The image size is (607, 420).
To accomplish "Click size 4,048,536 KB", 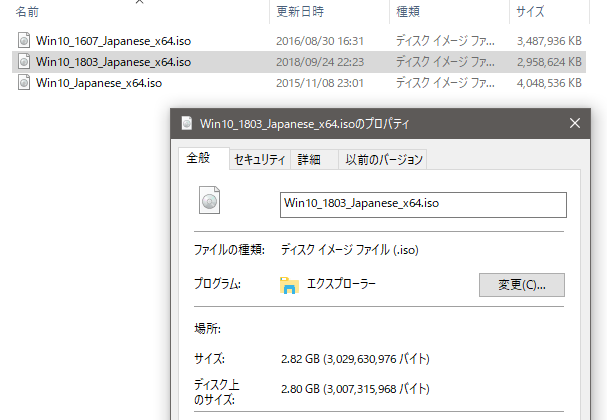I will pyautogui.click(x=549, y=83).
